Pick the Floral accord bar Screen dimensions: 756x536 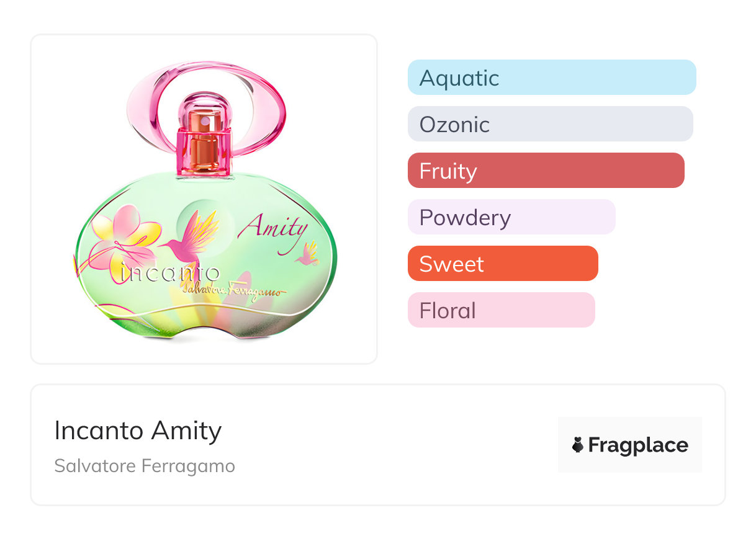pyautogui.click(x=501, y=310)
